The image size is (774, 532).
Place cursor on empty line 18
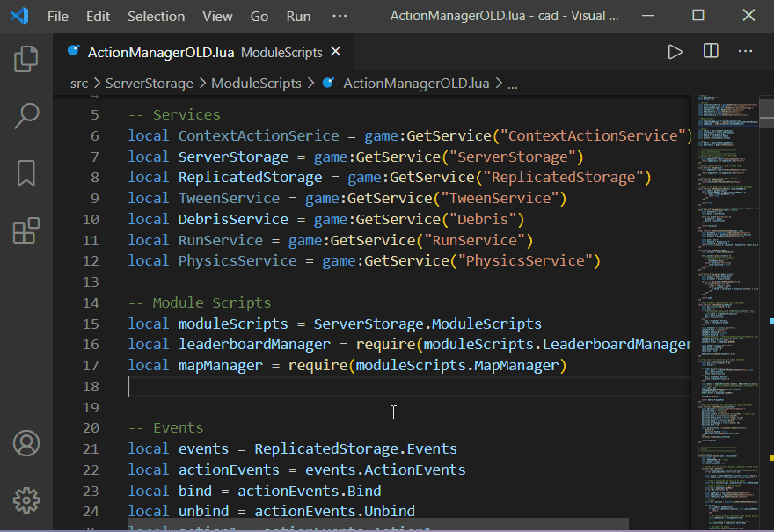pyautogui.click(x=409, y=386)
